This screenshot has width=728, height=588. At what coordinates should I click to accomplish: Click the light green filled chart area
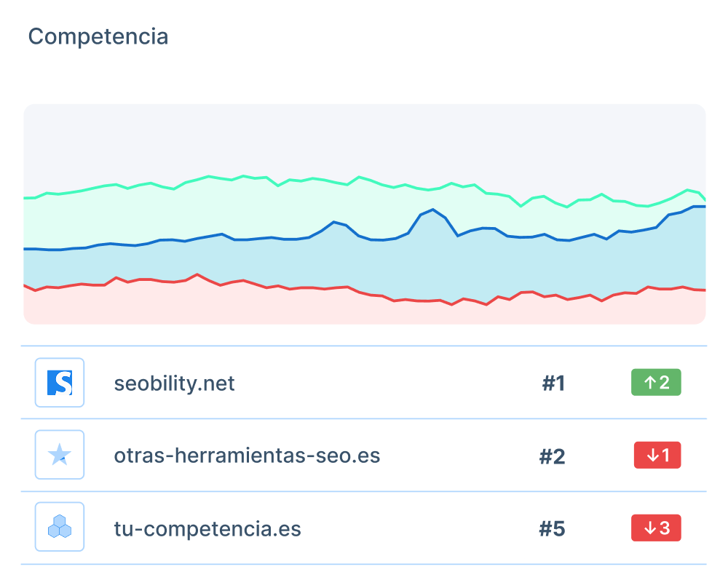pos(218,207)
